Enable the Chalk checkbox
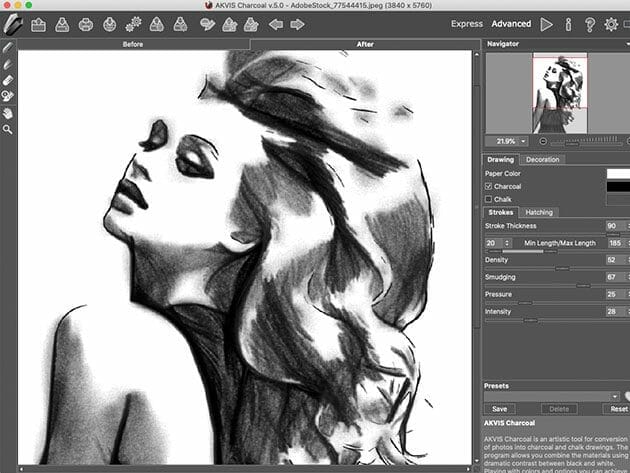Viewport: 630px width, 473px height. coord(489,199)
